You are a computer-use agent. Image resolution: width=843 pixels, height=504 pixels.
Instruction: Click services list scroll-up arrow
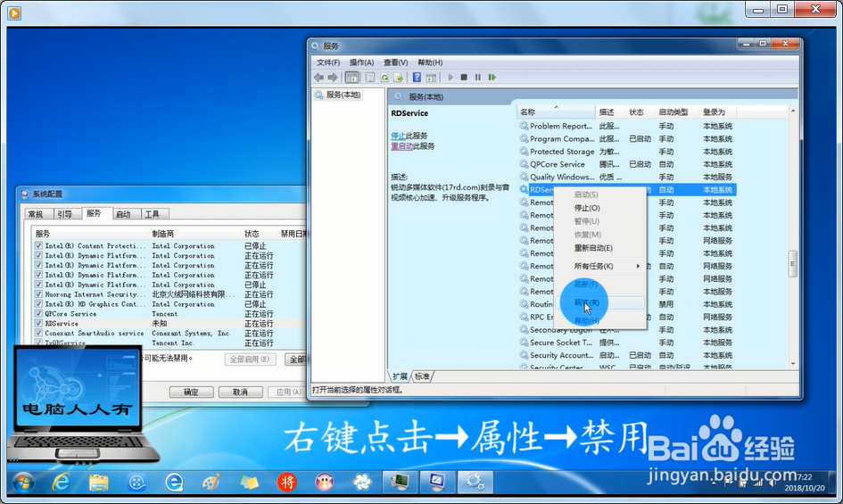point(793,111)
